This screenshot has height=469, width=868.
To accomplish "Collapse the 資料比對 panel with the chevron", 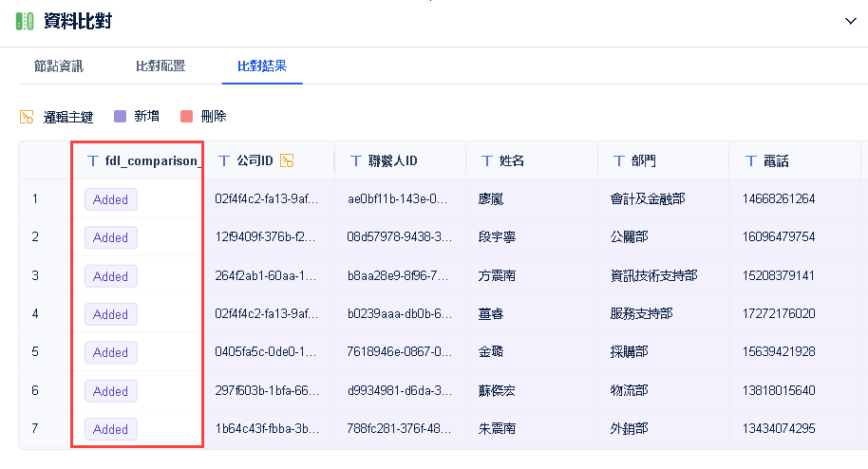I will (x=850, y=21).
